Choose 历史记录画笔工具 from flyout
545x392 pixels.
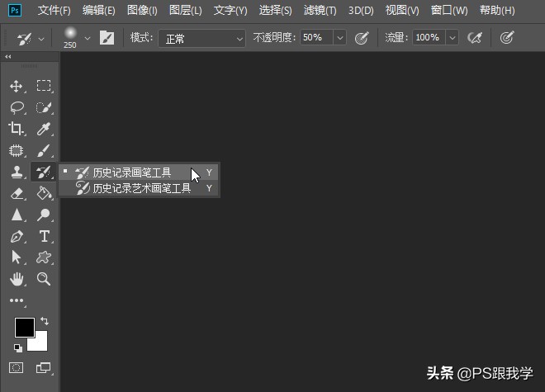coord(139,172)
